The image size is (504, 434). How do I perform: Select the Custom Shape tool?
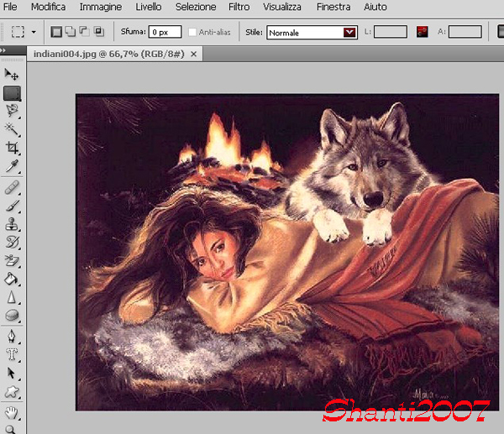click(12, 391)
